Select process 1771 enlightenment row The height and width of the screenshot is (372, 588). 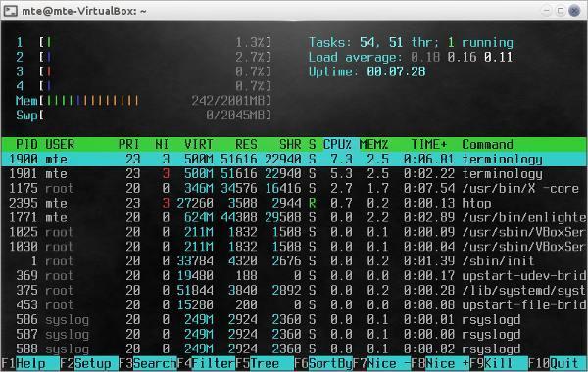pos(294,217)
